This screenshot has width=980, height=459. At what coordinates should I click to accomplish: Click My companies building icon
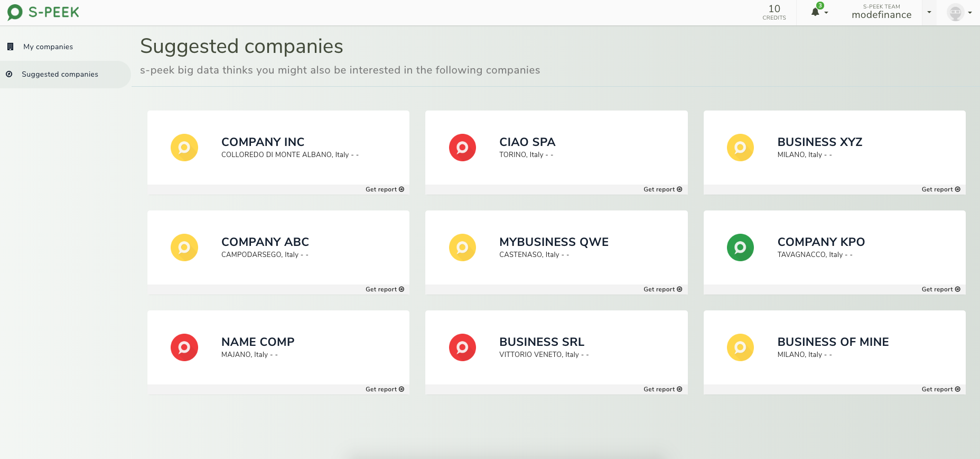(x=10, y=47)
